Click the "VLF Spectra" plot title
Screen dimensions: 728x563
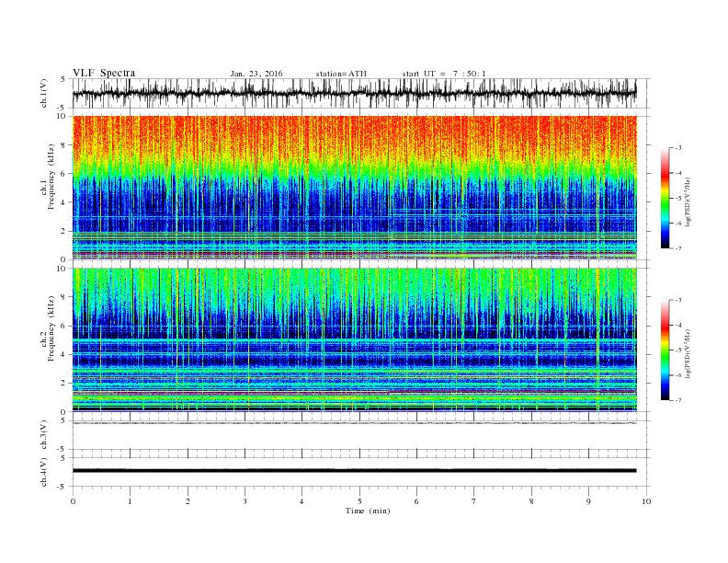point(104,73)
